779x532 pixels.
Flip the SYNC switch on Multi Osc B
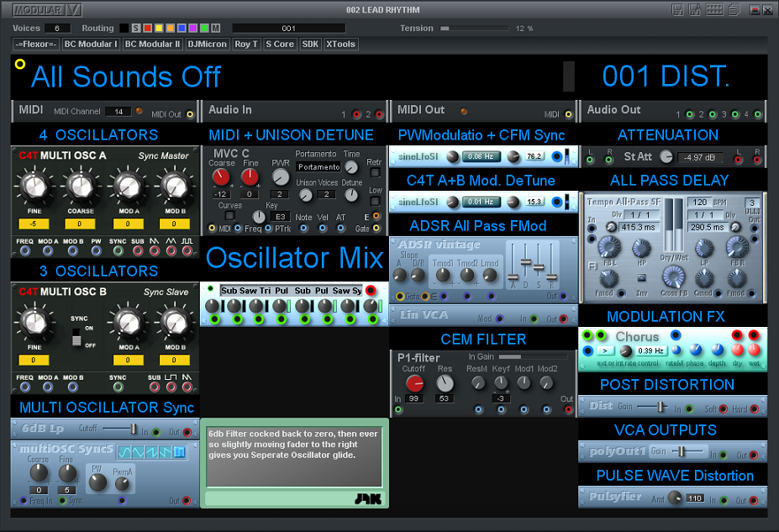tap(76, 335)
